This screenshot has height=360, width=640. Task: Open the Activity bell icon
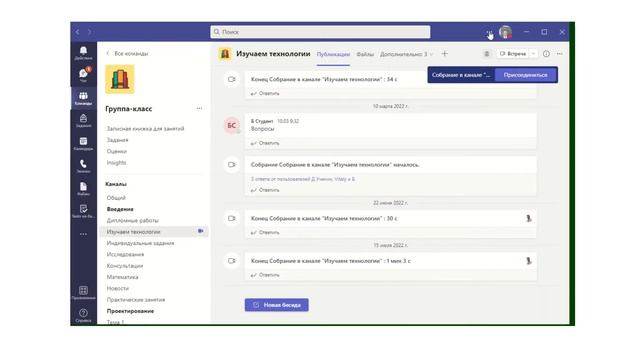[83, 53]
